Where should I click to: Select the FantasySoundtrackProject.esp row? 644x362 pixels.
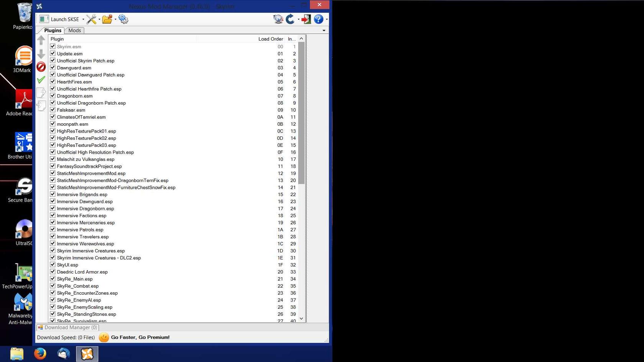click(173, 166)
